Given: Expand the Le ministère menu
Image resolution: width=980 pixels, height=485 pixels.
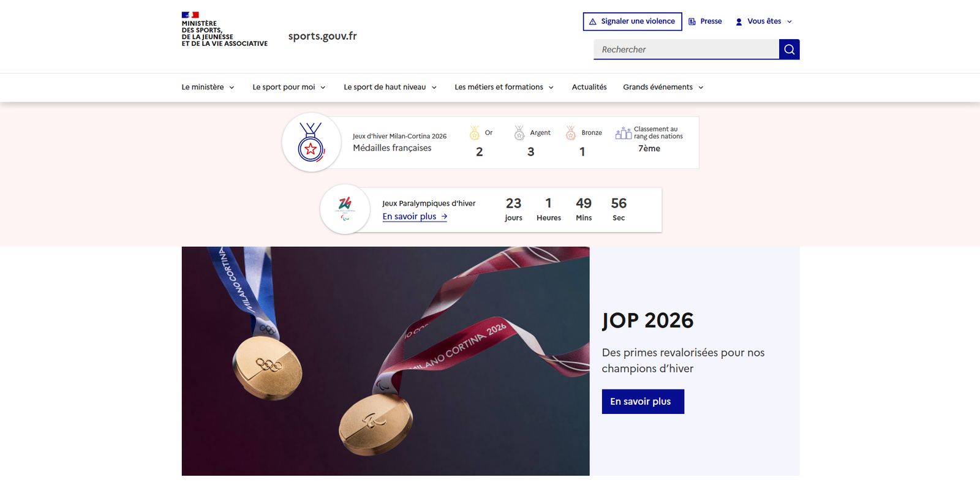Looking at the screenshot, I should pyautogui.click(x=208, y=87).
